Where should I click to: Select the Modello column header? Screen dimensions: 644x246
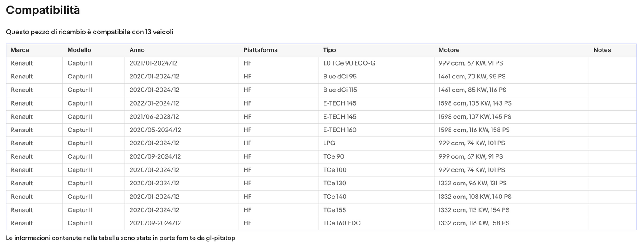pyautogui.click(x=79, y=50)
